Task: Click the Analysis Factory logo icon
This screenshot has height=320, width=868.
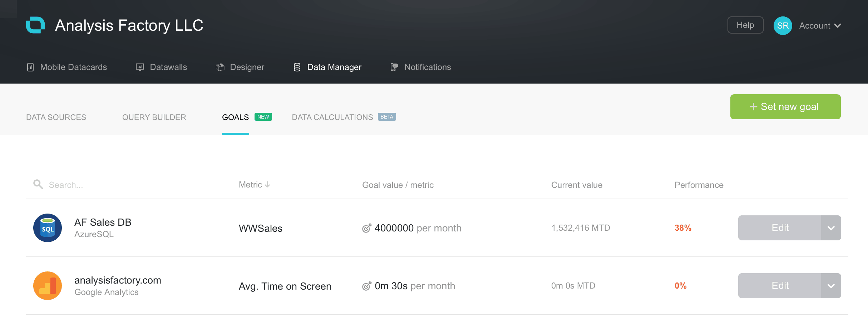Action: pyautogui.click(x=35, y=25)
